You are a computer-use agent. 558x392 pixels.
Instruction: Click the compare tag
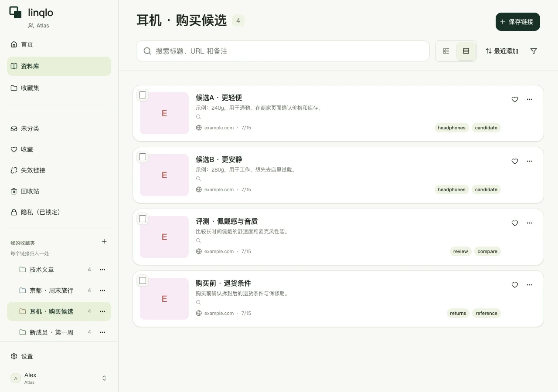click(487, 251)
